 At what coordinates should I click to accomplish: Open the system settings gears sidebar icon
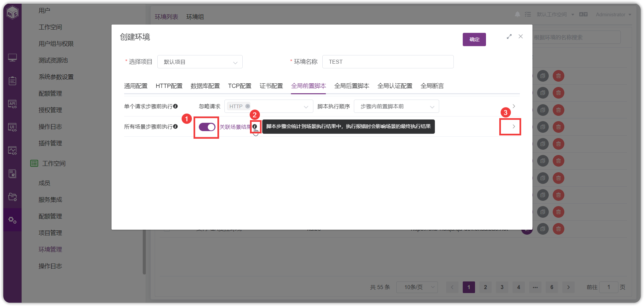12,220
